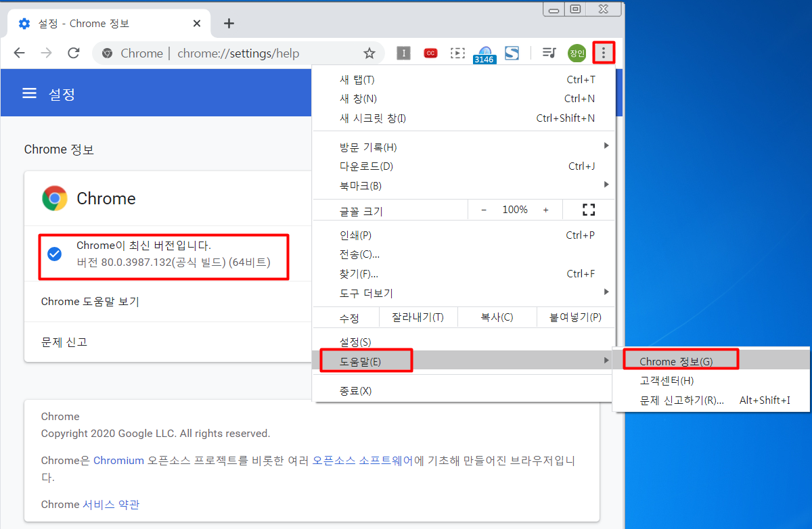Screen dimensions: 812x529
Task: Click the blue checkmark update status icon
Action: coord(55,254)
